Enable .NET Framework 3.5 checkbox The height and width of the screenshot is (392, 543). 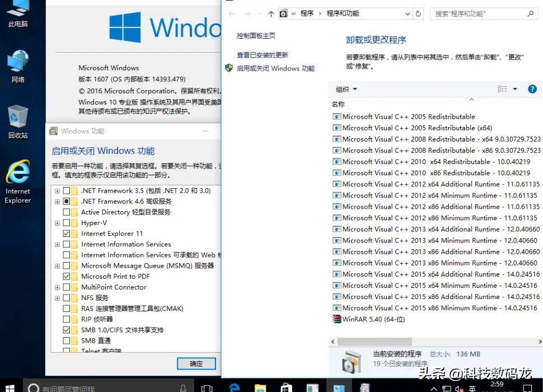pos(67,190)
